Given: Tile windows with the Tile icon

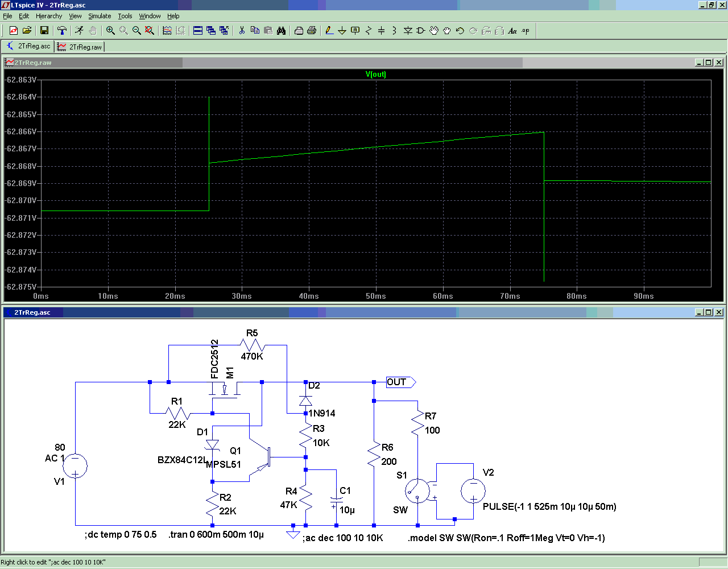Looking at the screenshot, I should click(x=198, y=31).
